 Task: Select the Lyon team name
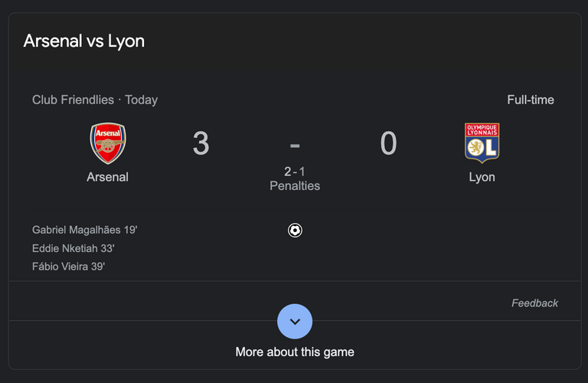[x=482, y=177]
